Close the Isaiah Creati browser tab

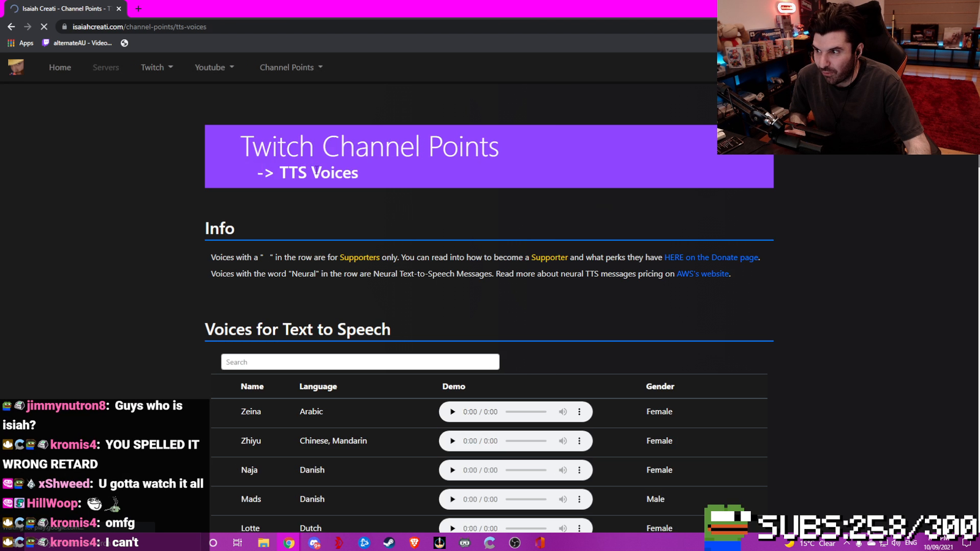(x=119, y=9)
